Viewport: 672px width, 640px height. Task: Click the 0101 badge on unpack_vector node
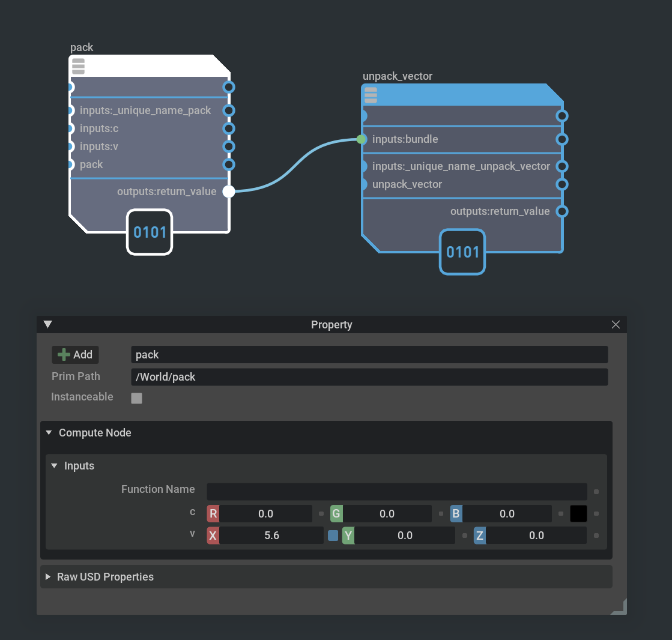coord(462,252)
